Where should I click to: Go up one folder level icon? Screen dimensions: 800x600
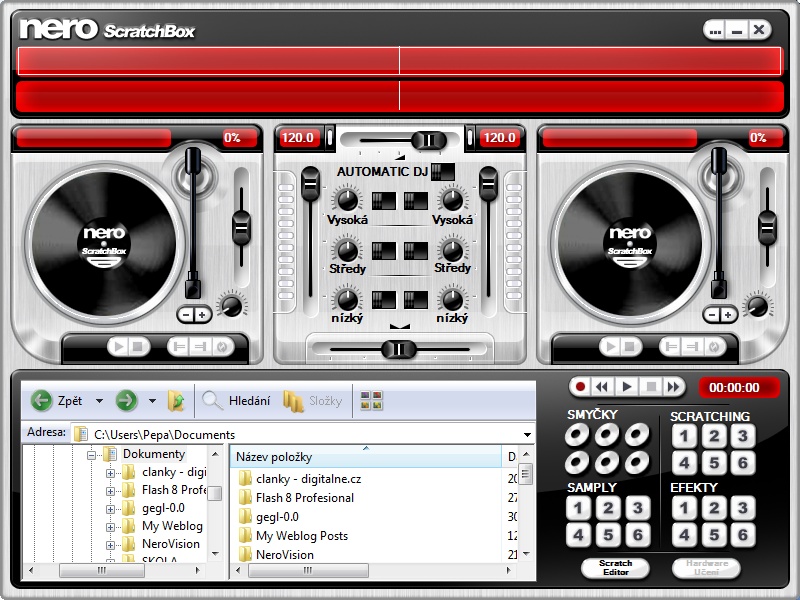click(176, 401)
